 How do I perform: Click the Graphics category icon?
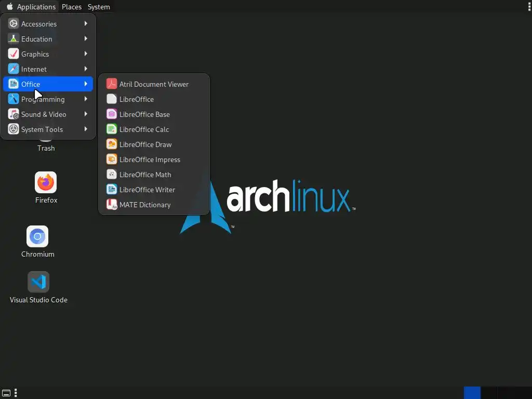pyautogui.click(x=13, y=54)
